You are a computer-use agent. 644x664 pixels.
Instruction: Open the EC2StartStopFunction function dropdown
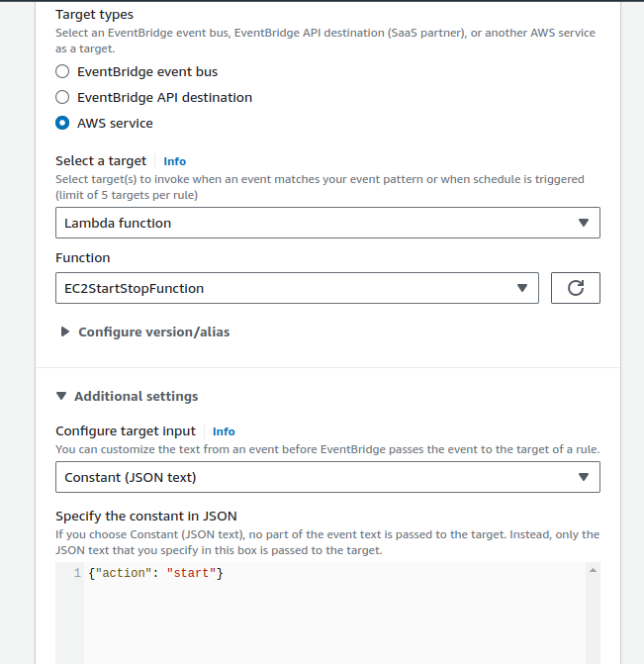297,288
